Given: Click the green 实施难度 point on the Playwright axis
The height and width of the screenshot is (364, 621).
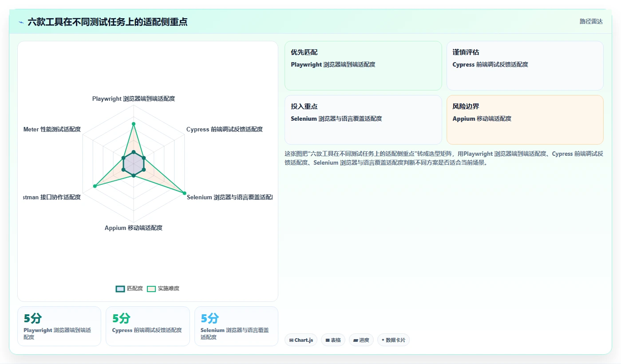Looking at the screenshot, I should (x=134, y=124).
